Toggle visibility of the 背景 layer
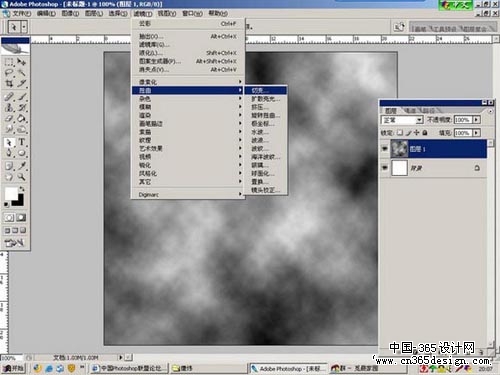 tap(385, 168)
